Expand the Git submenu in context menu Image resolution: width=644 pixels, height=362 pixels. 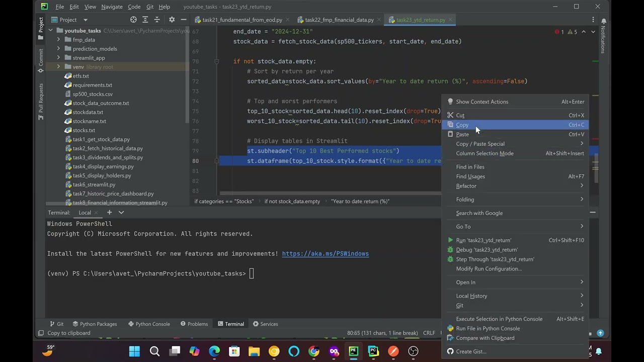coord(515,306)
